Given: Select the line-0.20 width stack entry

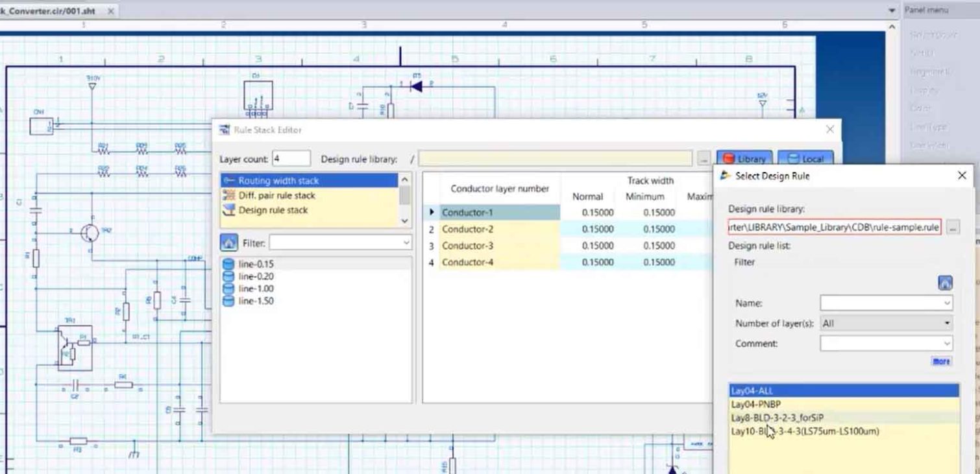Looking at the screenshot, I should 256,276.
